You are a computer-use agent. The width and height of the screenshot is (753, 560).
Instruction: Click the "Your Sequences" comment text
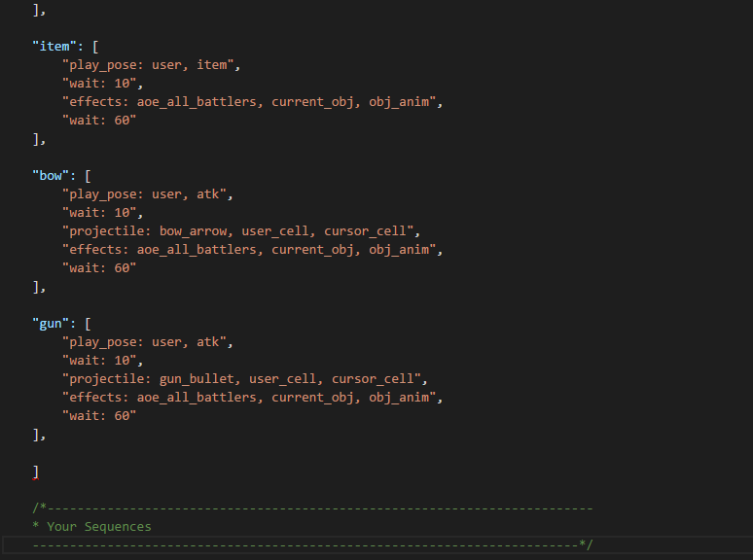coord(99,527)
